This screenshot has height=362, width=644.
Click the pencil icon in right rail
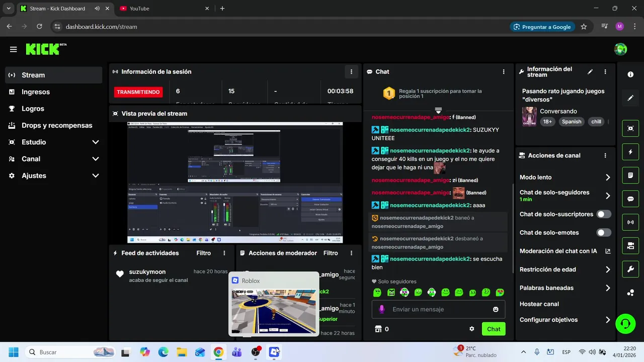630,98
